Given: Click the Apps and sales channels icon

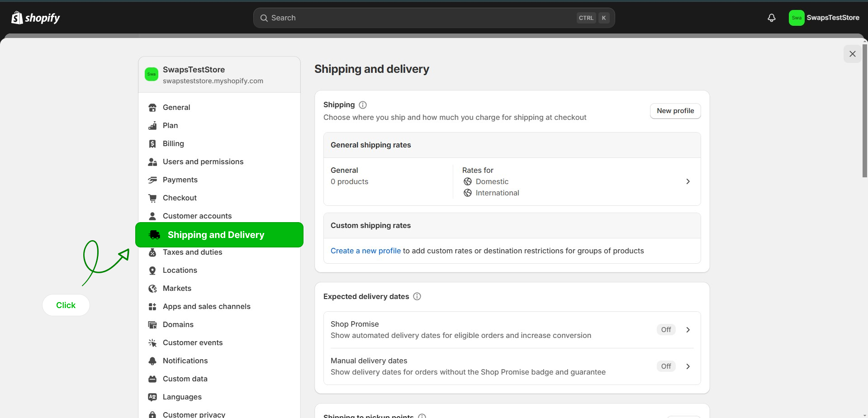Looking at the screenshot, I should (152, 307).
